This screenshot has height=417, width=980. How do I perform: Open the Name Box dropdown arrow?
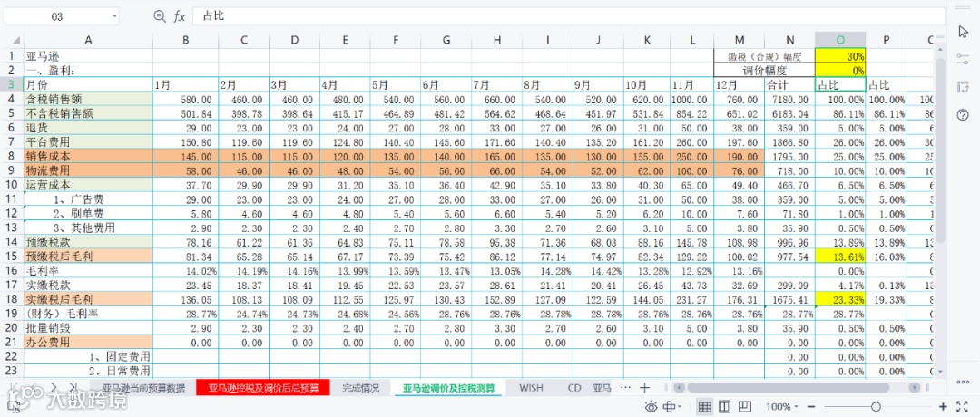[x=114, y=17]
